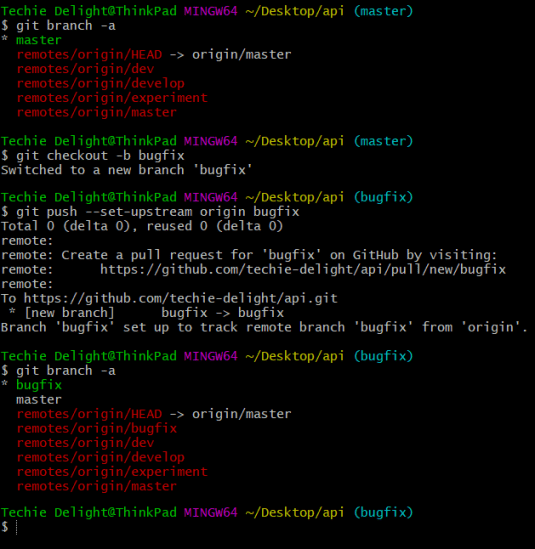Click the '--set-upstream' flag in the push command
The image size is (535, 549).
[139, 211]
